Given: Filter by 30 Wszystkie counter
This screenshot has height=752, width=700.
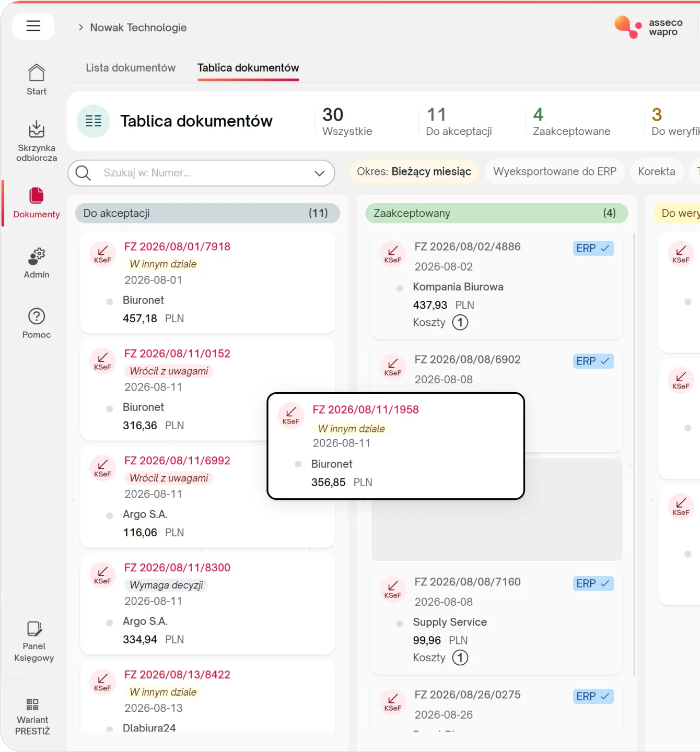Looking at the screenshot, I should pyautogui.click(x=347, y=121).
